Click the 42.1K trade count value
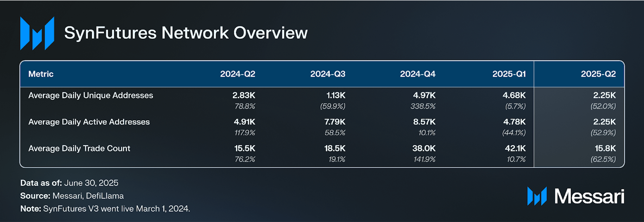 point(515,148)
